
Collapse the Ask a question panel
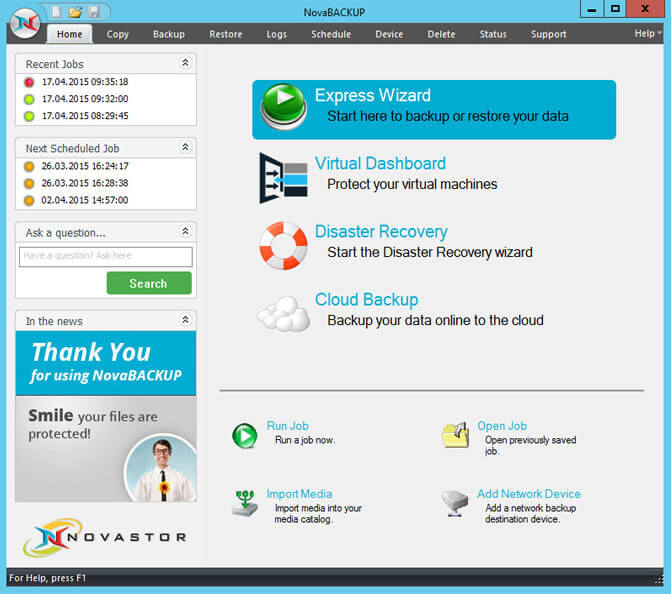(x=185, y=232)
